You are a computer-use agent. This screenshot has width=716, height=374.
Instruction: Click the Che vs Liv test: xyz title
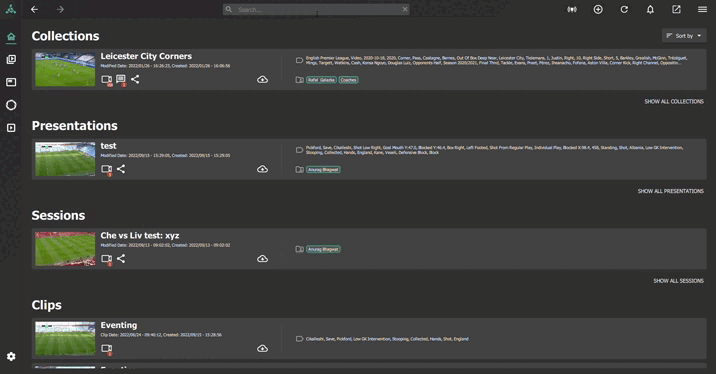[x=140, y=236]
